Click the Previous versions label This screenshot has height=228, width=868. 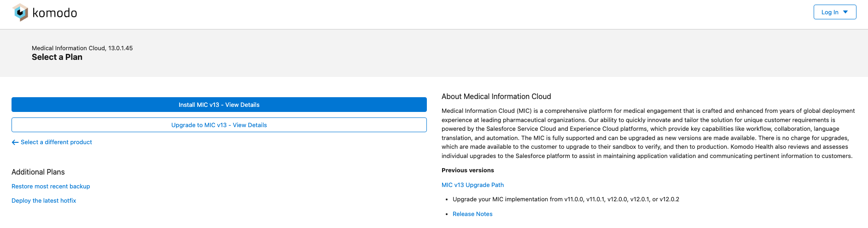tap(467, 170)
